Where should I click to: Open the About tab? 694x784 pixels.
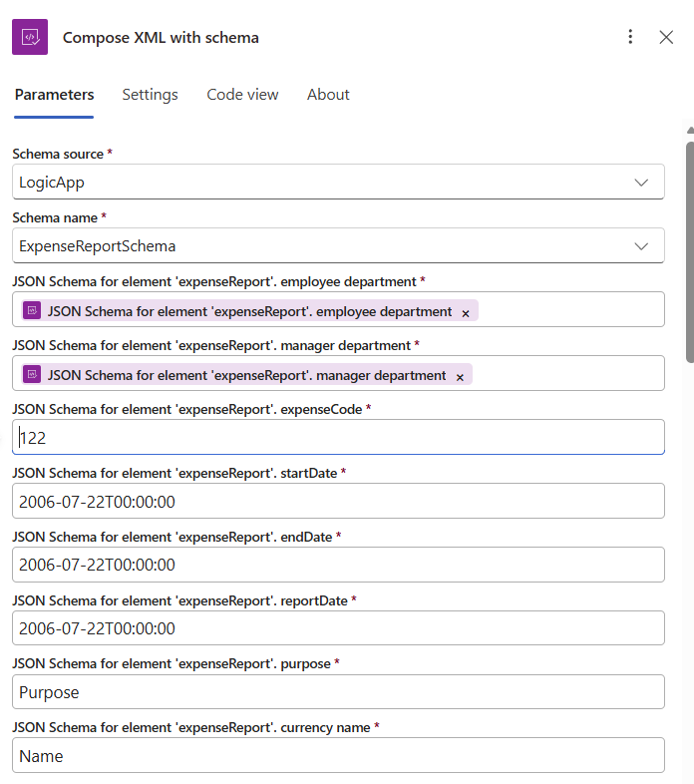point(328,95)
